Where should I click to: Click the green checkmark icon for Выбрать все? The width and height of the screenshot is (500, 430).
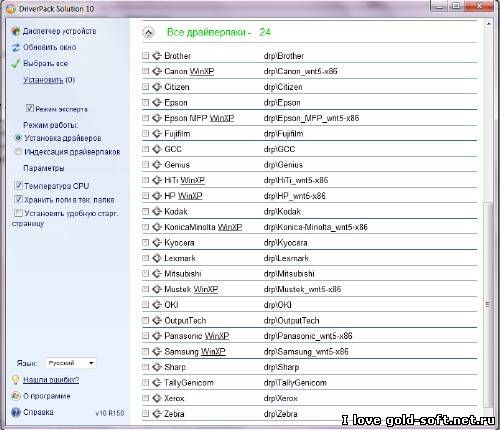pos(16,63)
